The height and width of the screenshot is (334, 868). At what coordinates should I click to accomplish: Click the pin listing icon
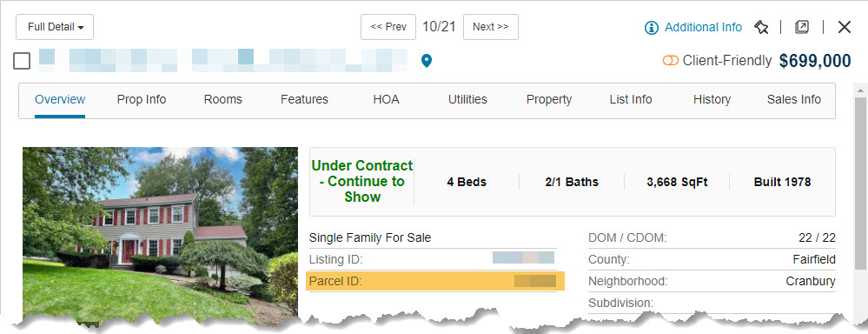pyautogui.click(x=762, y=27)
